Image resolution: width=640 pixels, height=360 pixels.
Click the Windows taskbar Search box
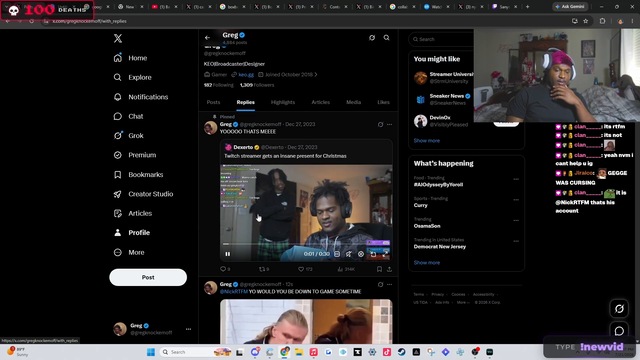pos(196,352)
